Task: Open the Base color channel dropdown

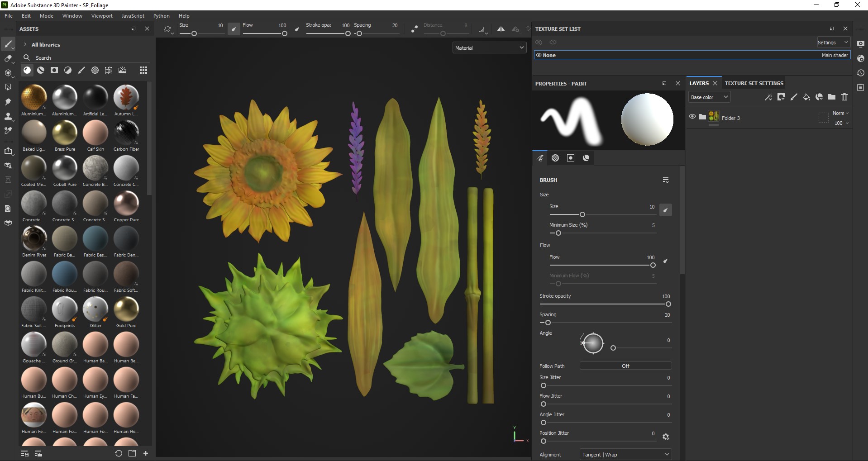Action: point(709,97)
